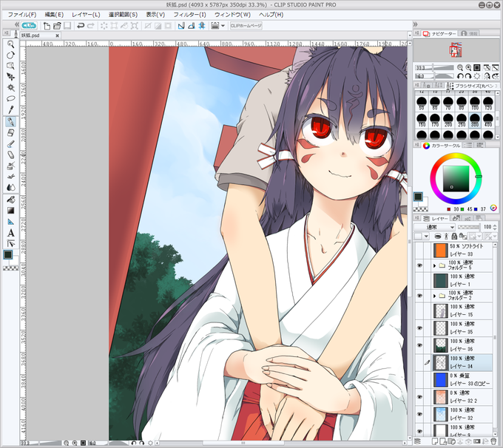
Task: Rotate view left in the Navigator panel
Action: (460, 76)
